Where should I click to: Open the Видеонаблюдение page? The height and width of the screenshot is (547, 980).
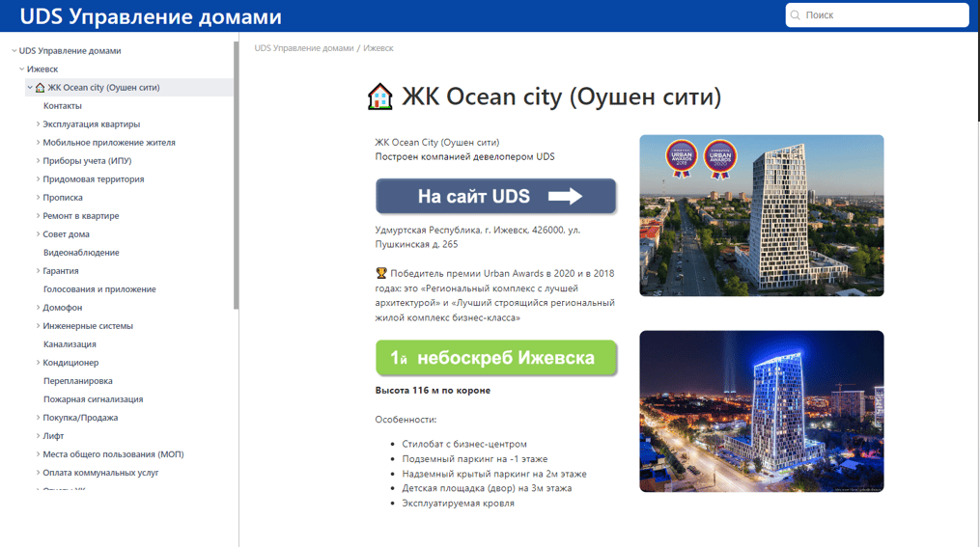click(81, 253)
